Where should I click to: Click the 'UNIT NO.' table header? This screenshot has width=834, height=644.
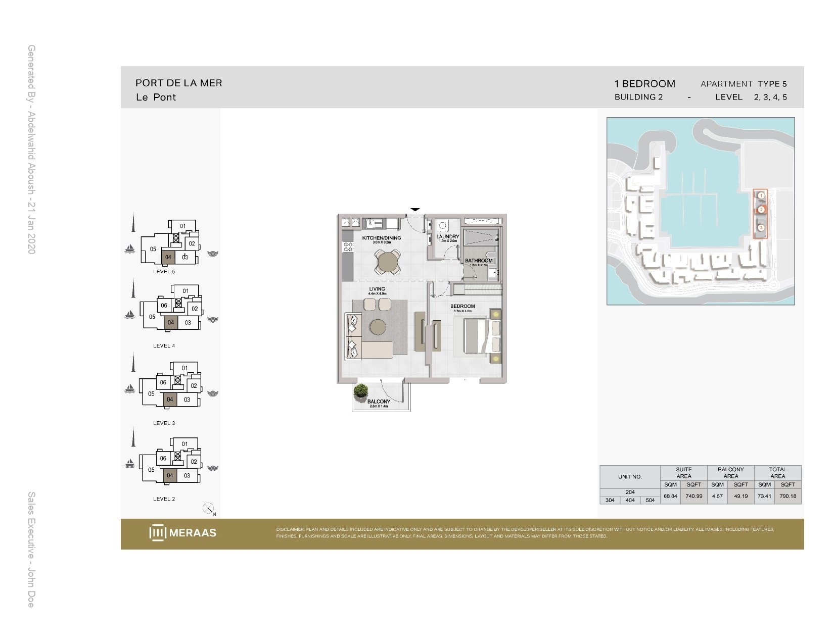pyautogui.click(x=630, y=476)
